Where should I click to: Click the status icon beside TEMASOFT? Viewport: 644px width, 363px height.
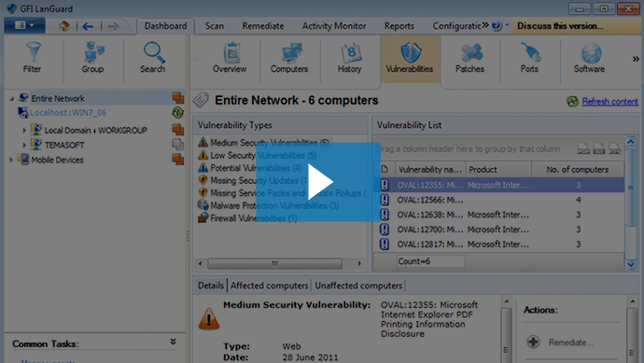tap(178, 144)
